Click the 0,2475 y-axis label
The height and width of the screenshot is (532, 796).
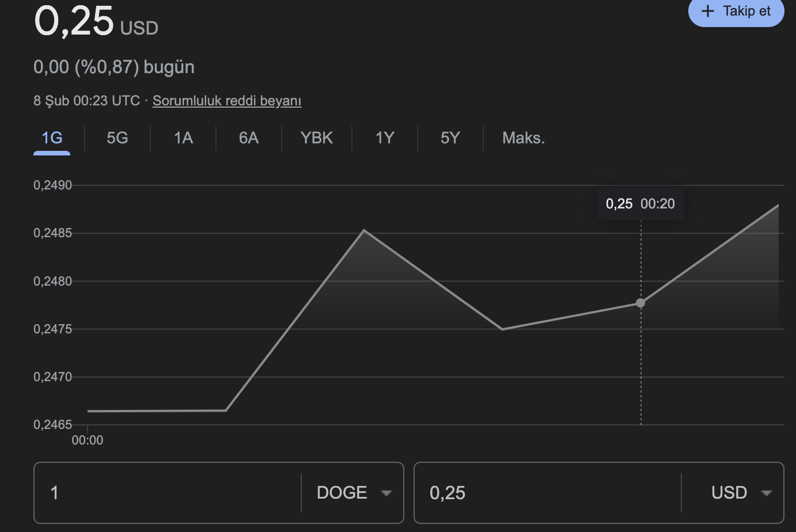pos(53,329)
